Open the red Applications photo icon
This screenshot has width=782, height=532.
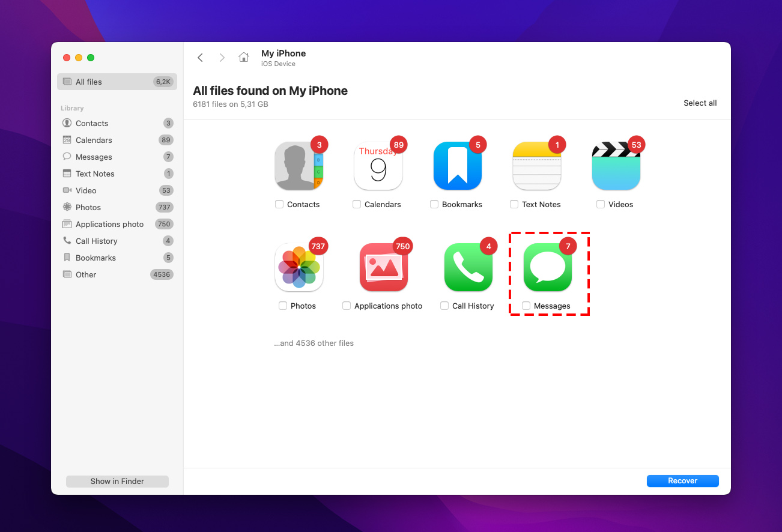tap(384, 267)
